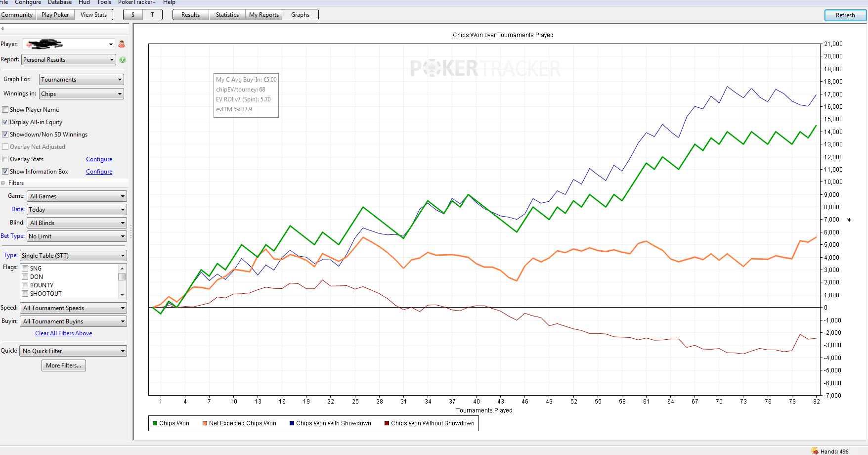The image size is (868, 455).
Task: Click Clear All Filters Above link
Action: click(64, 333)
